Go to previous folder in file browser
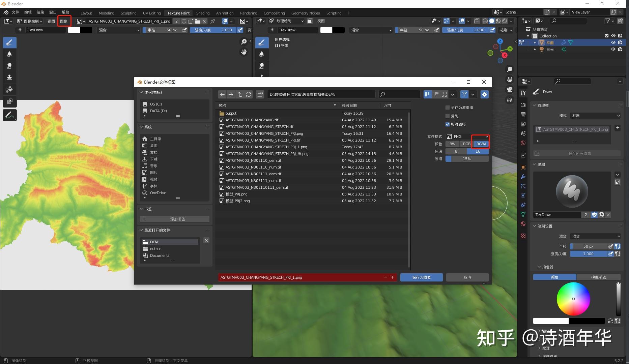Image resolution: width=629 pixels, height=364 pixels. pyautogui.click(x=222, y=94)
